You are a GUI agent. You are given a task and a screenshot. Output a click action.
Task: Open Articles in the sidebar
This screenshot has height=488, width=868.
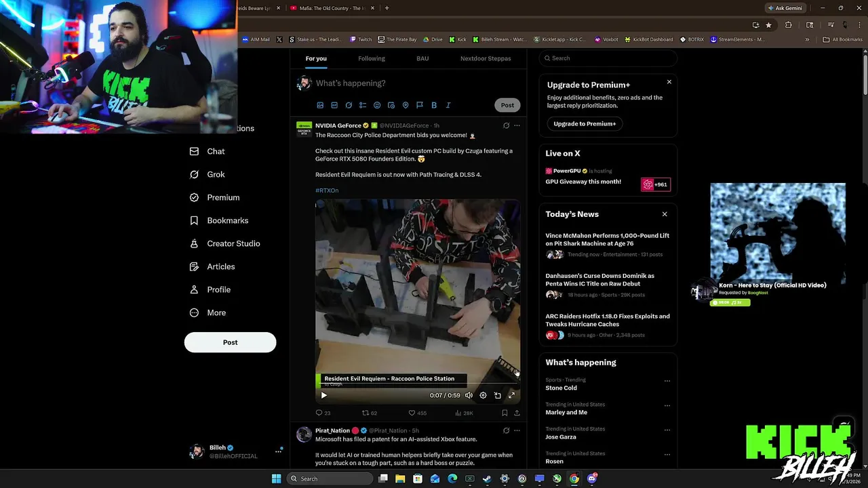(212, 266)
